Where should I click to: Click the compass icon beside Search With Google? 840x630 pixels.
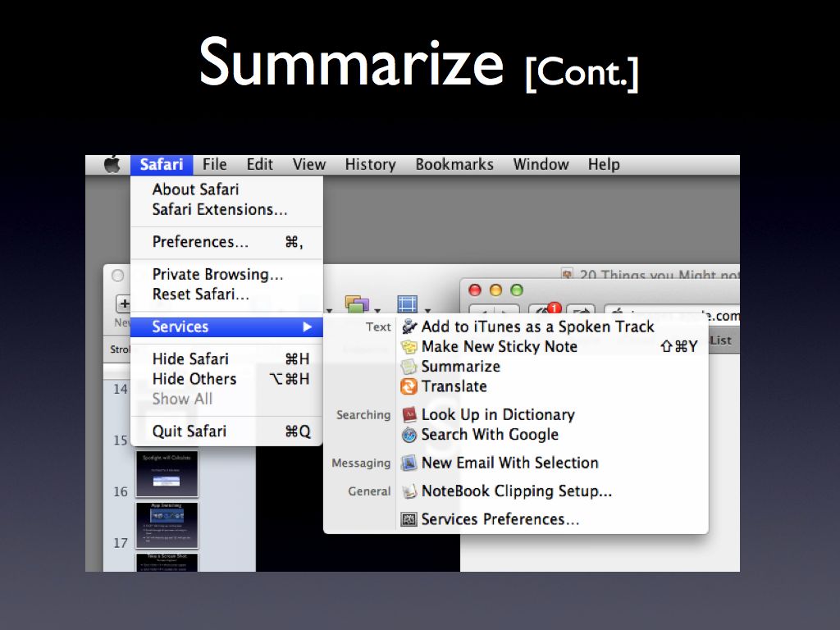tap(409, 435)
